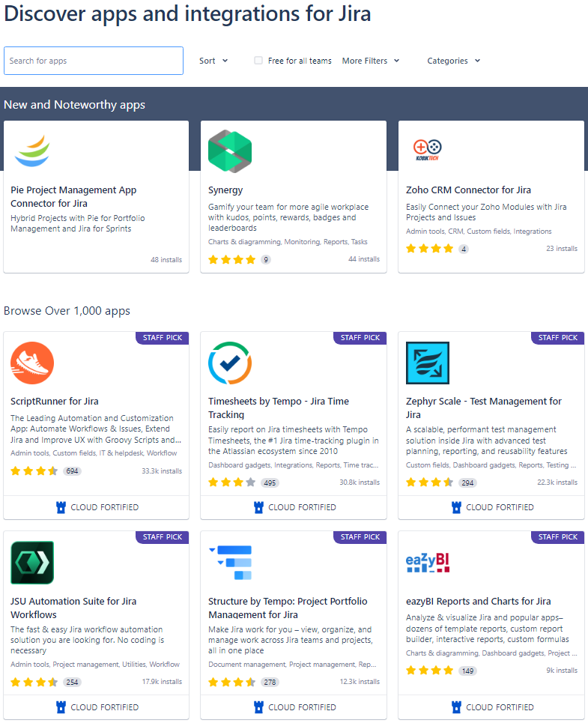Click the 254 reviews count on JSU Automation

[73, 683]
